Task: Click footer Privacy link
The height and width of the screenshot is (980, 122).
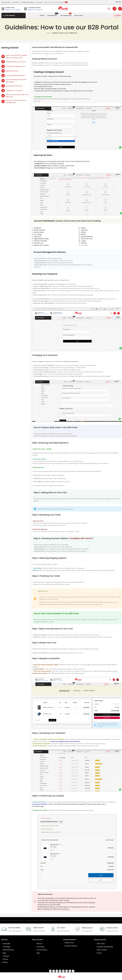Action: point(99,953)
